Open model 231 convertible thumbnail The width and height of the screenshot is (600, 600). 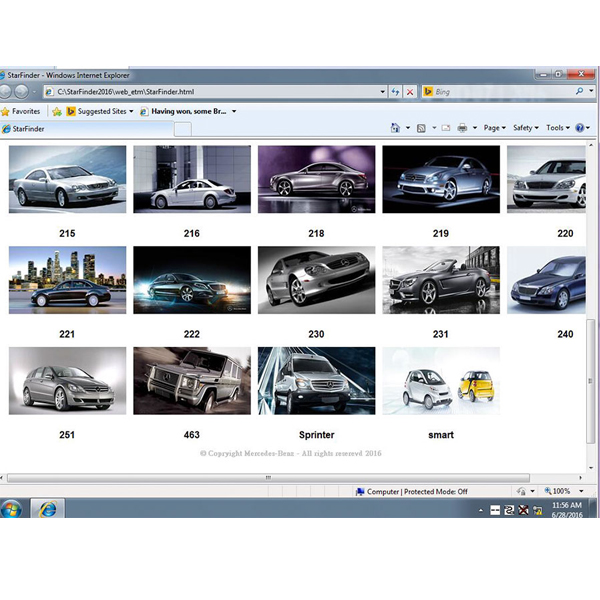click(x=441, y=280)
